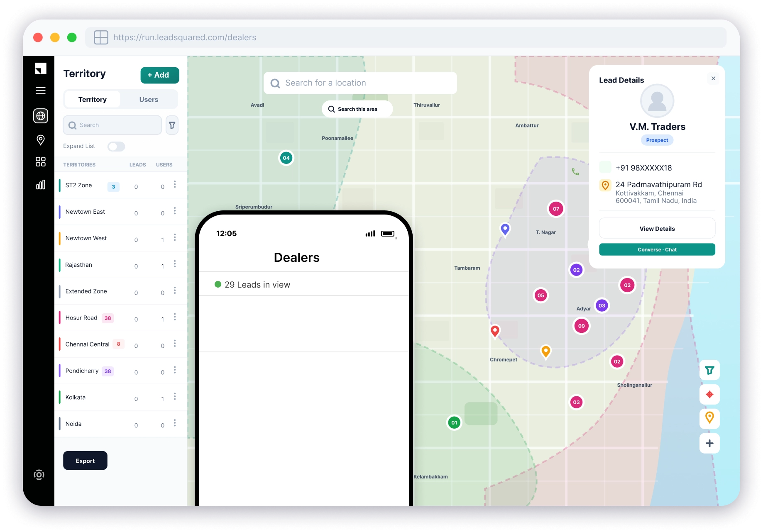
Task: Click the filter icon beside territory search
Action: [x=172, y=125]
